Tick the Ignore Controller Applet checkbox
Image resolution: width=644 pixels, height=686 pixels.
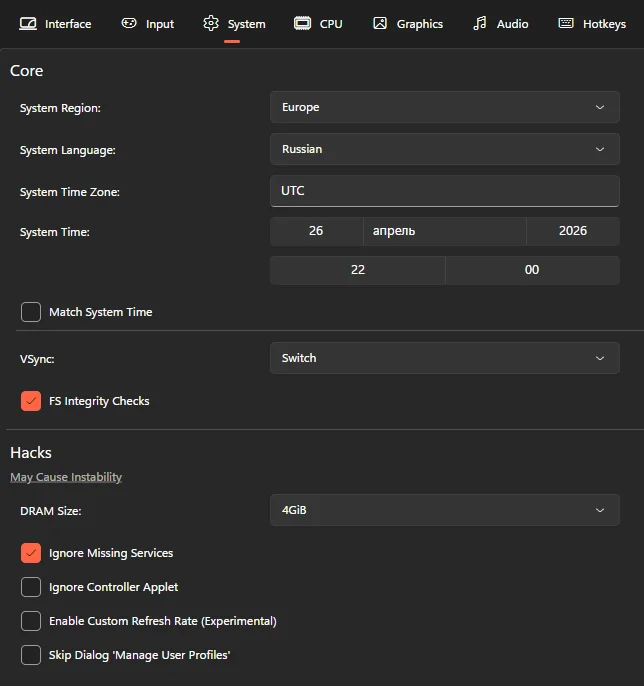[31, 587]
